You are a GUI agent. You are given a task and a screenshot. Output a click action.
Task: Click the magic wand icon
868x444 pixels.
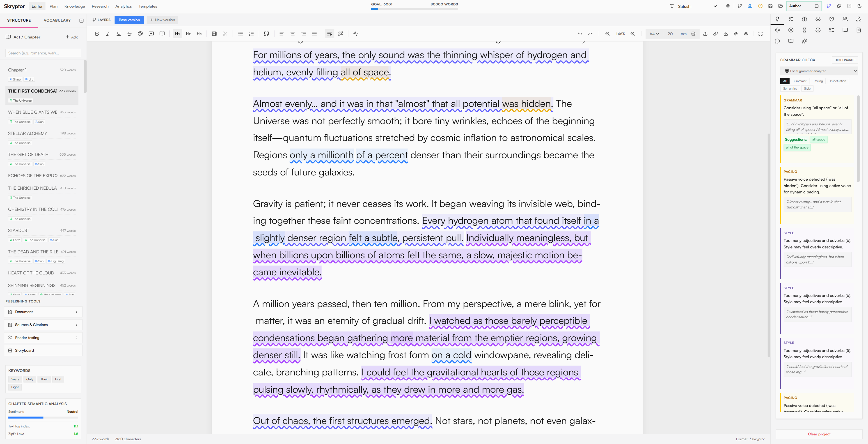[x=341, y=34]
